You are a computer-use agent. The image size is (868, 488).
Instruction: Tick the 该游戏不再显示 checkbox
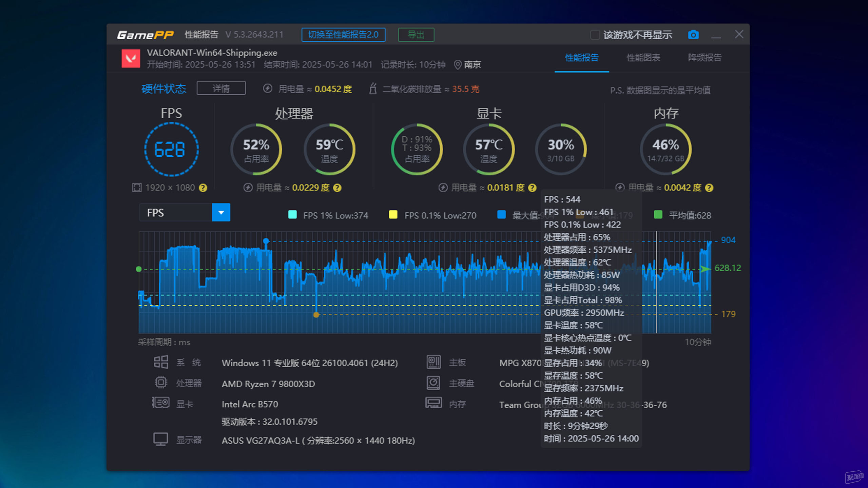pos(595,35)
